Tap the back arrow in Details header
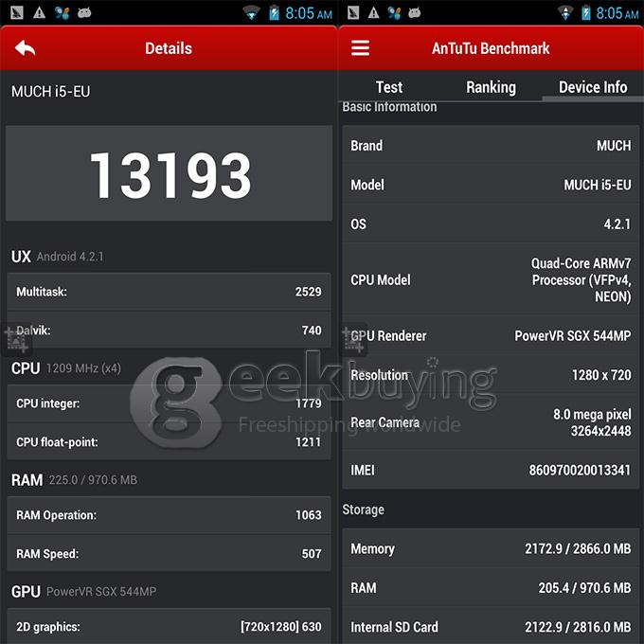 [x=25, y=48]
